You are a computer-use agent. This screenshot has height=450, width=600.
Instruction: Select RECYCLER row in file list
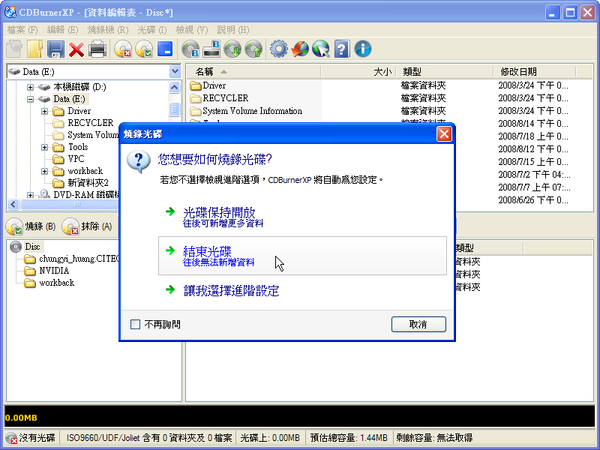click(225, 98)
